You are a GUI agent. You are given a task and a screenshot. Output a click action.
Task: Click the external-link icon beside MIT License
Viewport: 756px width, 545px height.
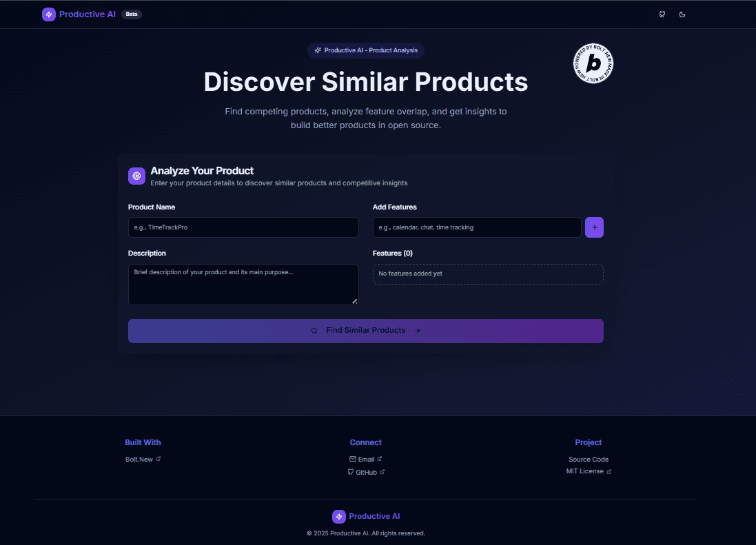(609, 472)
